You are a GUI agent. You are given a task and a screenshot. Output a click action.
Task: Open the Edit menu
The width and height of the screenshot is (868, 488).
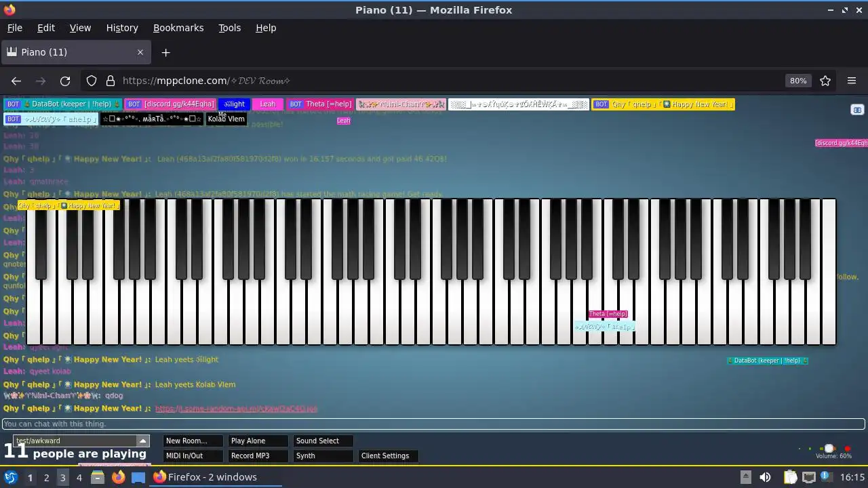[46, 28]
